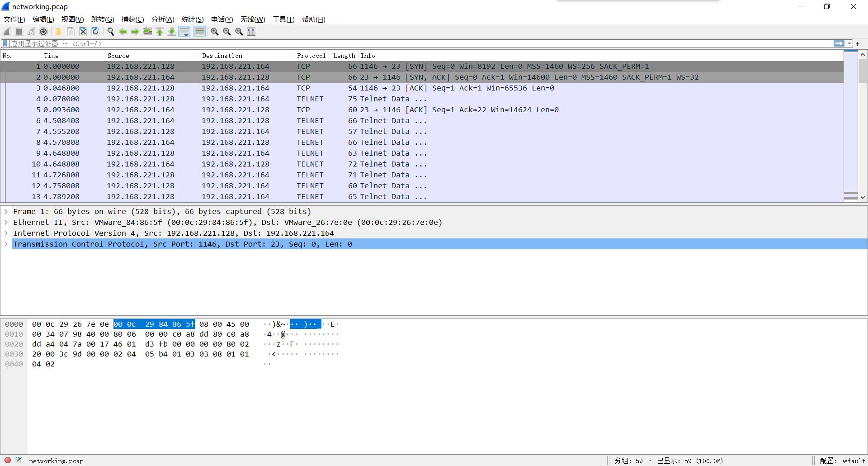The width and height of the screenshot is (868, 466).
Task: Sort by the Destination column header
Action: pyautogui.click(x=247, y=56)
